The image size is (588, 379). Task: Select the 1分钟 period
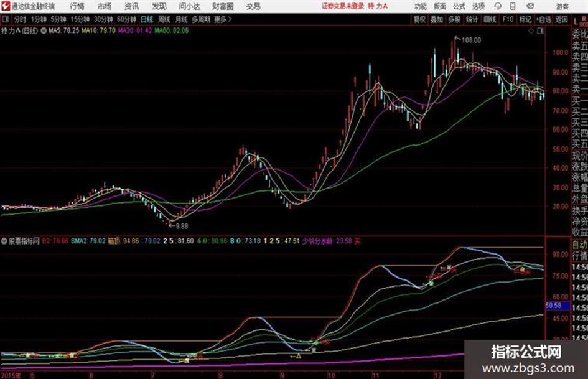[x=39, y=19]
